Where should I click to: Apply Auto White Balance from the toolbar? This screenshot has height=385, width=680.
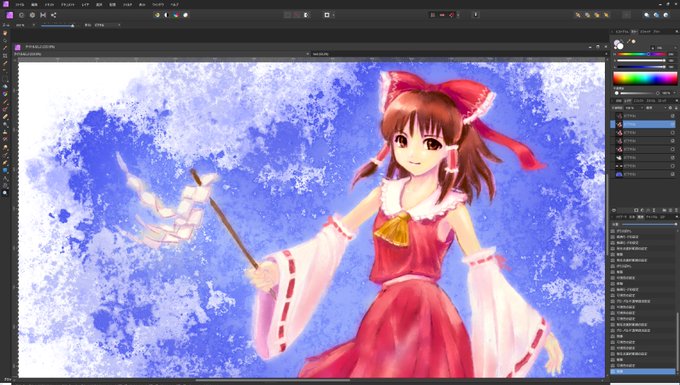point(186,15)
